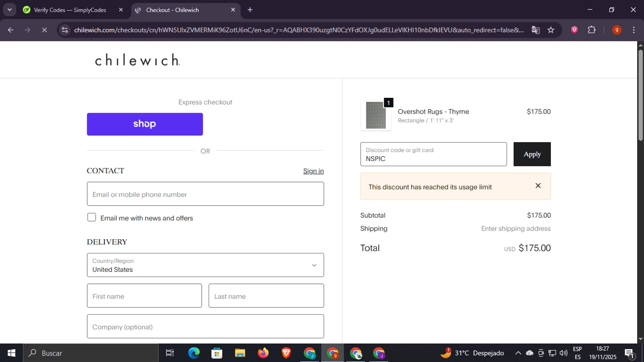
Task: Open Task View from the taskbar
Action: pyautogui.click(x=170, y=353)
